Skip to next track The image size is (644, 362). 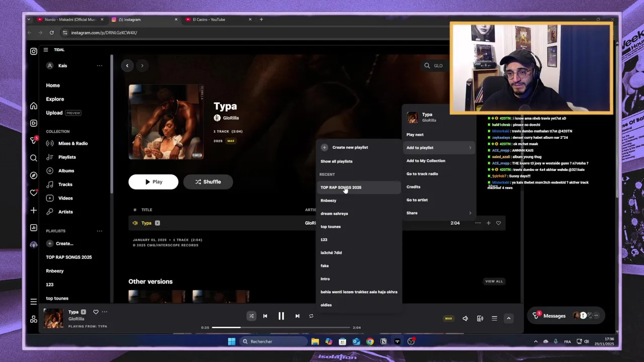click(297, 316)
